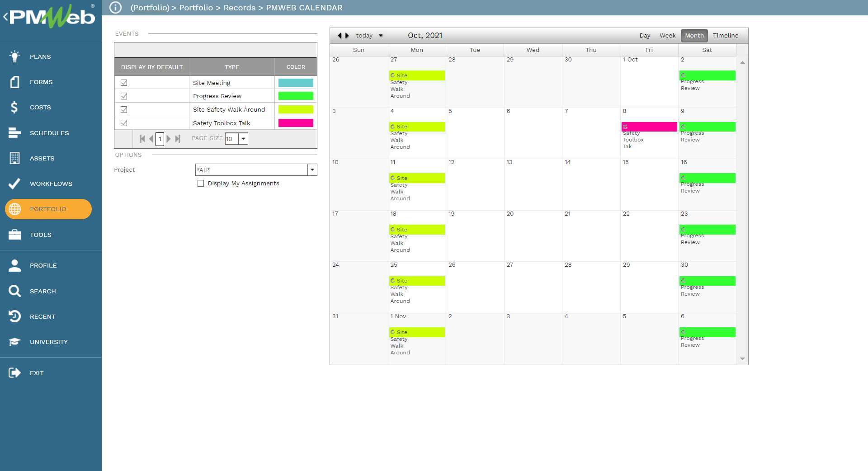Image resolution: width=868 pixels, height=471 pixels.
Task: Open the Costs dollar icon
Action: (14, 107)
